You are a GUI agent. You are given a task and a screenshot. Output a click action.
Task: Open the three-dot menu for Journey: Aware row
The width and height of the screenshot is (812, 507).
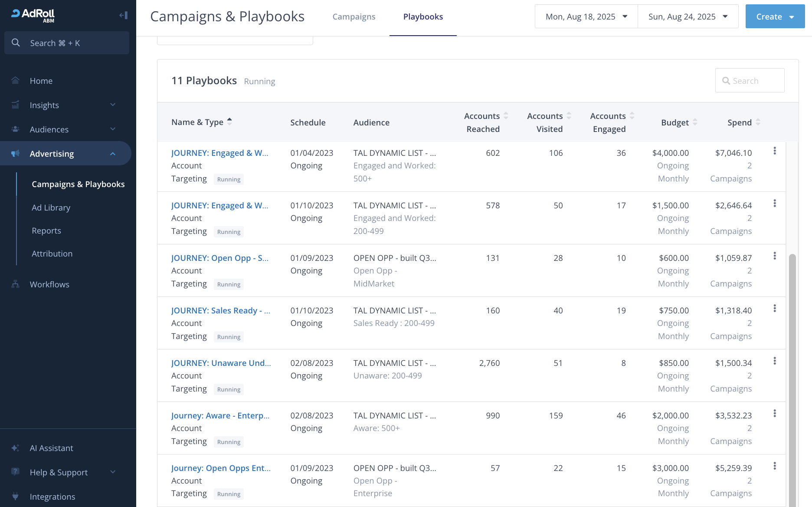pyautogui.click(x=774, y=414)
